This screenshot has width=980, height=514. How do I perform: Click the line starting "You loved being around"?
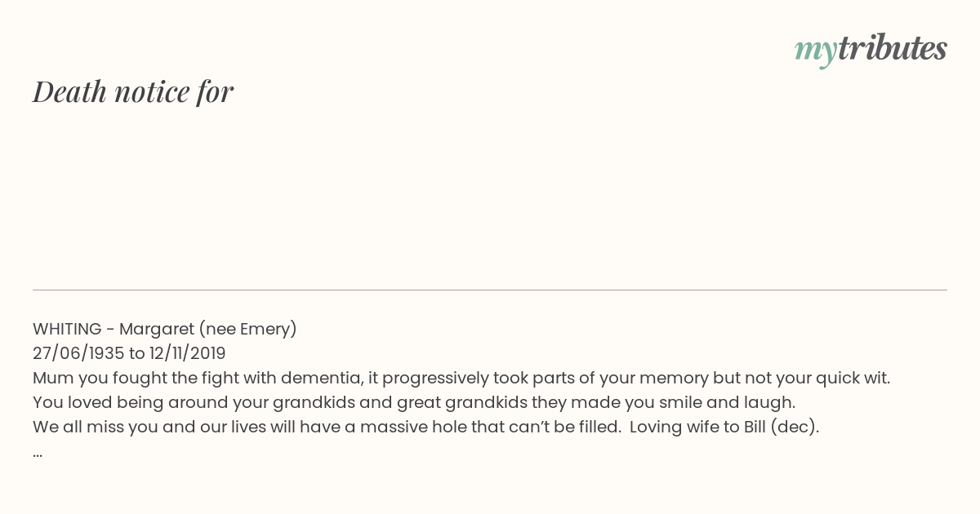pos(414,402)
